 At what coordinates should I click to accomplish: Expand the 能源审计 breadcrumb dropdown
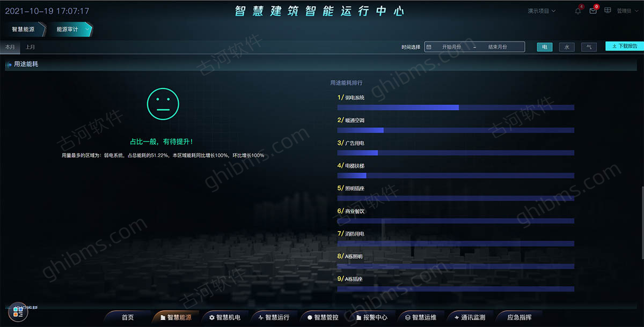click(87, 29)
